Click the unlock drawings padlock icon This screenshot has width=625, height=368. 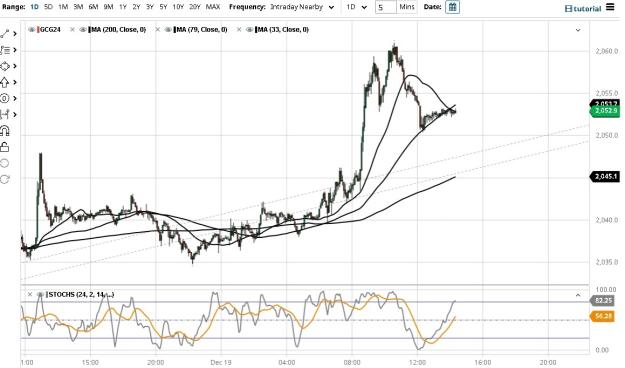[5, 147]
